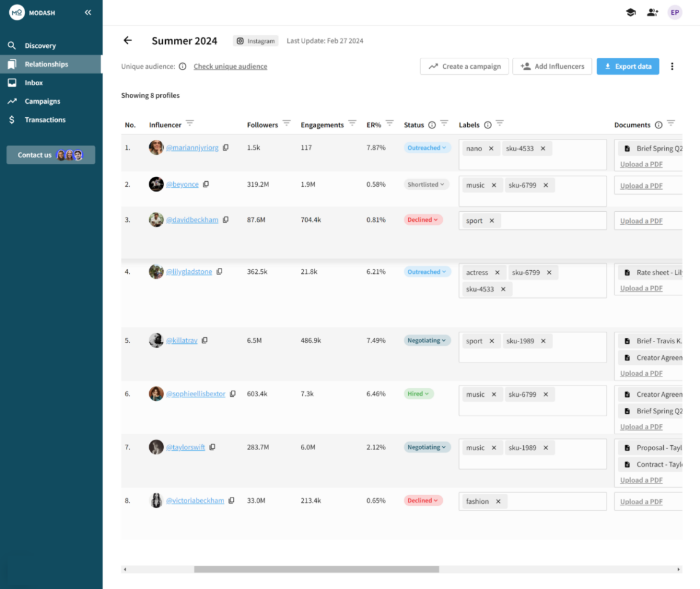Click the Followers column filter icon
700x589 pixels.
coord(286,123)
